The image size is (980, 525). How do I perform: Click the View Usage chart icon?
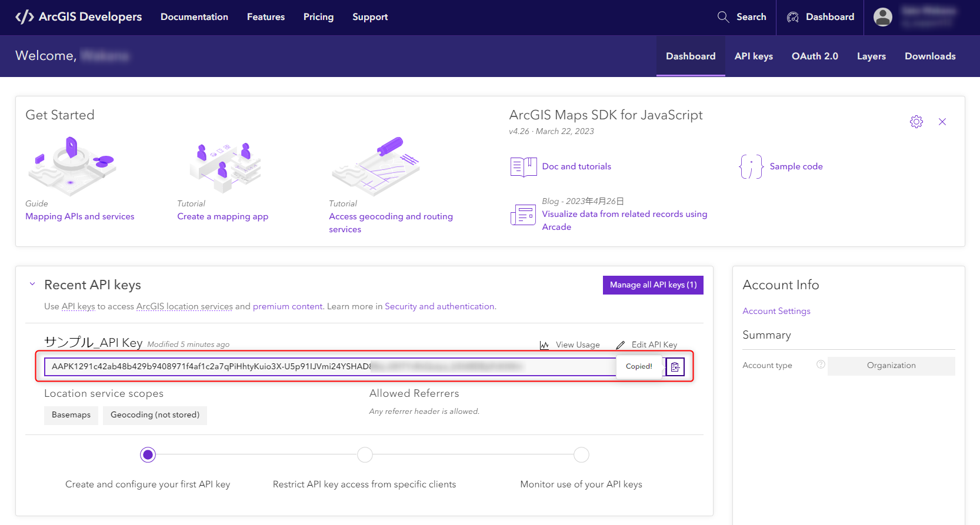click(x=544, y=345)
